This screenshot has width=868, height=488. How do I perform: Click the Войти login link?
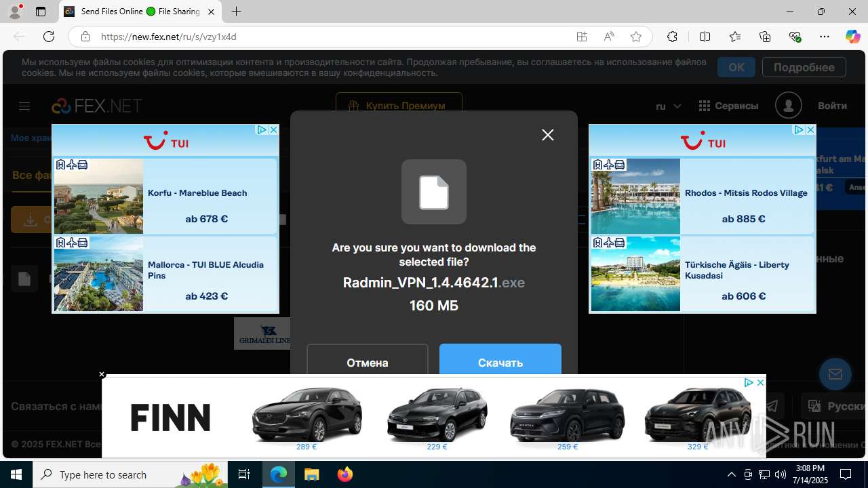832,106
